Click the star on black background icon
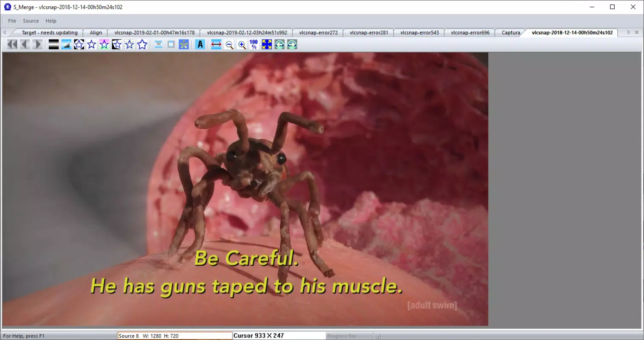 coord(79,44)
